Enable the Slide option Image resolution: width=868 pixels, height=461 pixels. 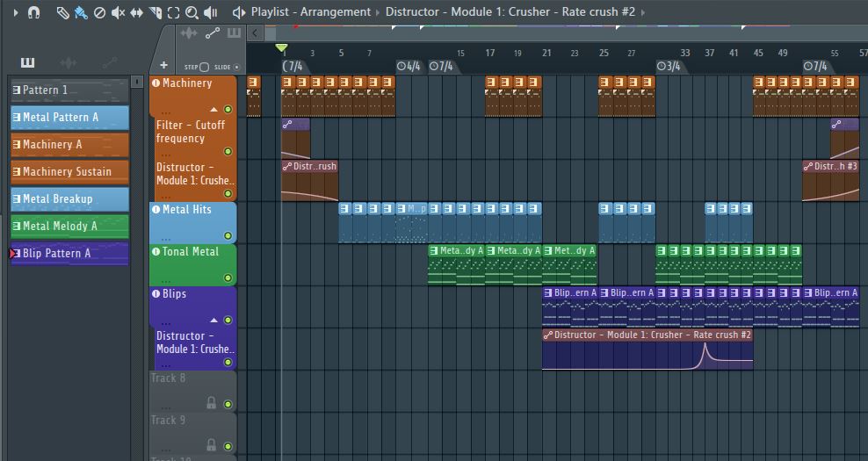click(236, 67)
